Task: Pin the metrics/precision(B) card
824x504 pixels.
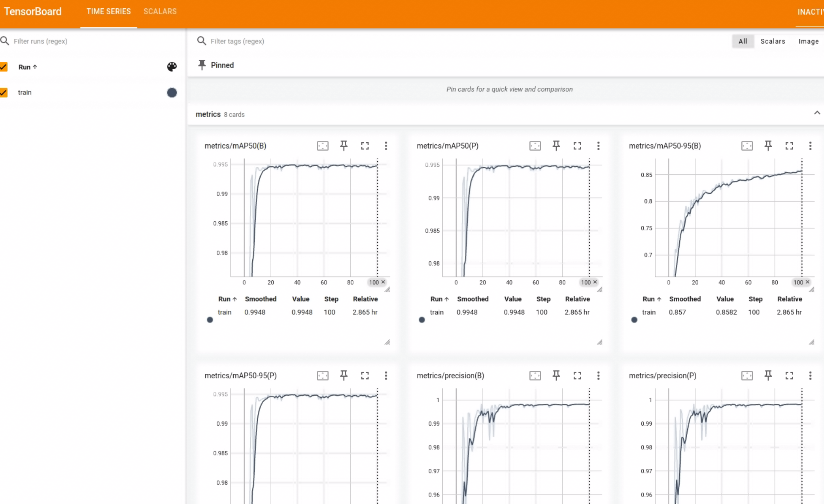Action: point(556,376)
